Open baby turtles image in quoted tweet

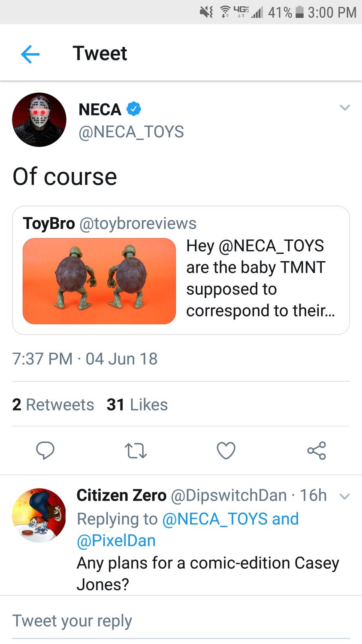pyautogui.click(x=99, y=281)
